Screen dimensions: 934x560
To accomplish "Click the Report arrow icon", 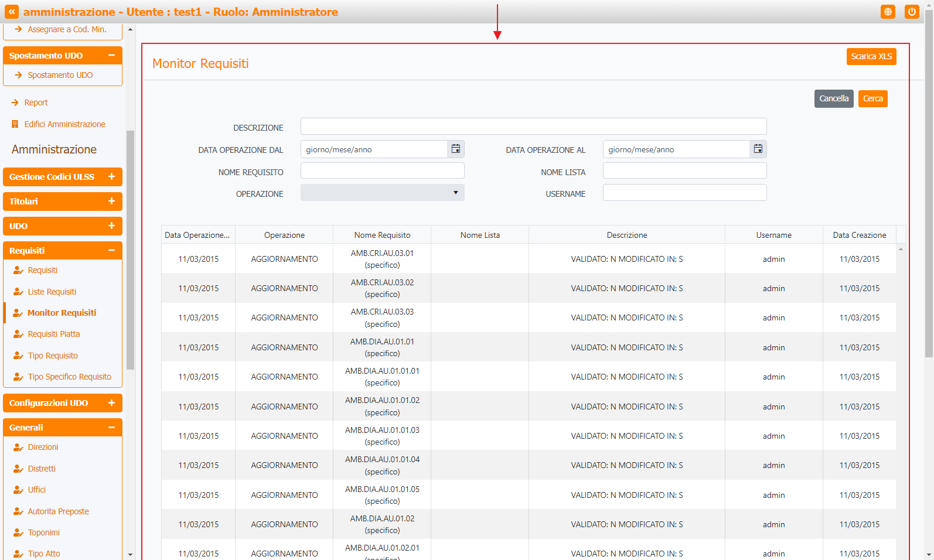I will [x=15, y=103].
